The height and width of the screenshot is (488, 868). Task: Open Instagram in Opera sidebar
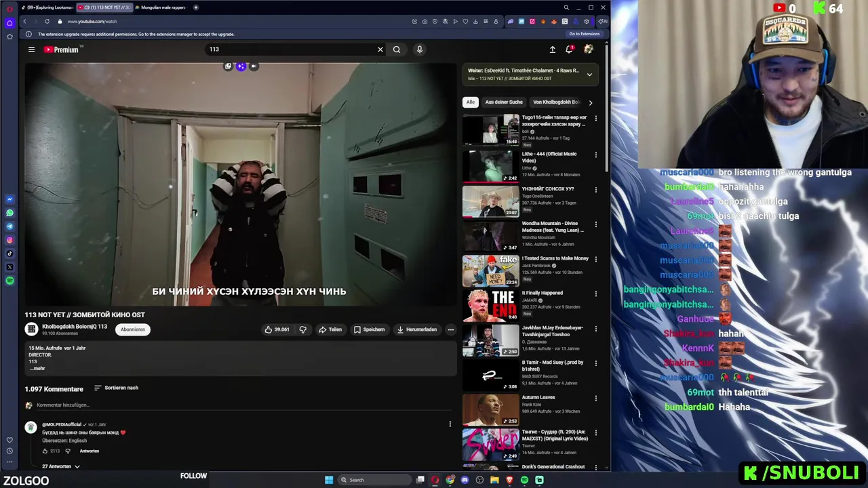(9, 240)
